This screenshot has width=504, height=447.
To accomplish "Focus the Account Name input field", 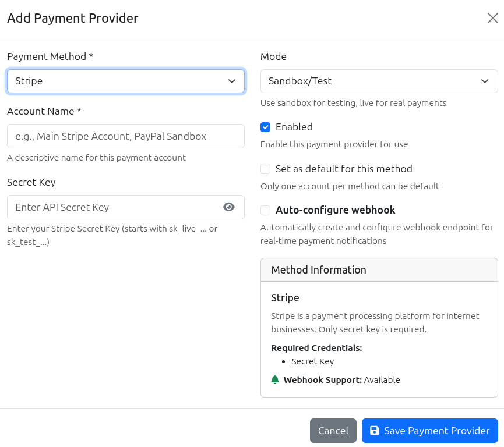I will pyautogui.click(x=126, y=136).
